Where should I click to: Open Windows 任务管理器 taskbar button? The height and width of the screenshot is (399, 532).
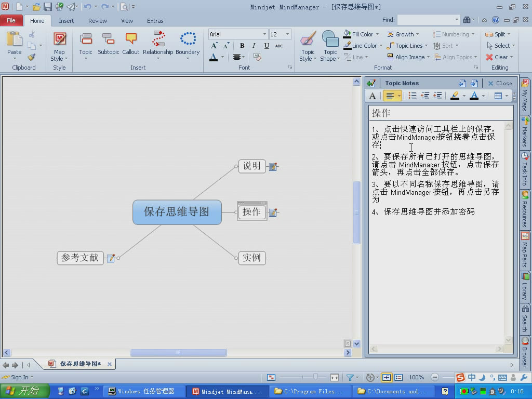(x=144, y=391)
